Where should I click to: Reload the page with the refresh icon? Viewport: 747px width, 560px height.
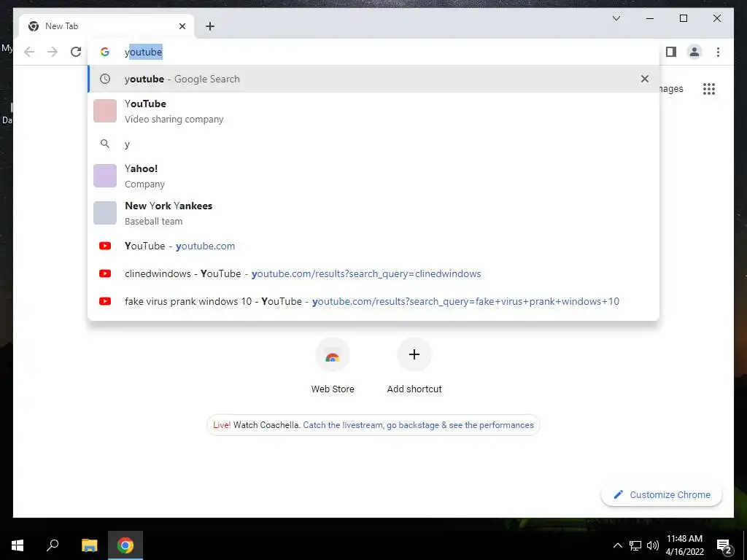click(76, 52)
